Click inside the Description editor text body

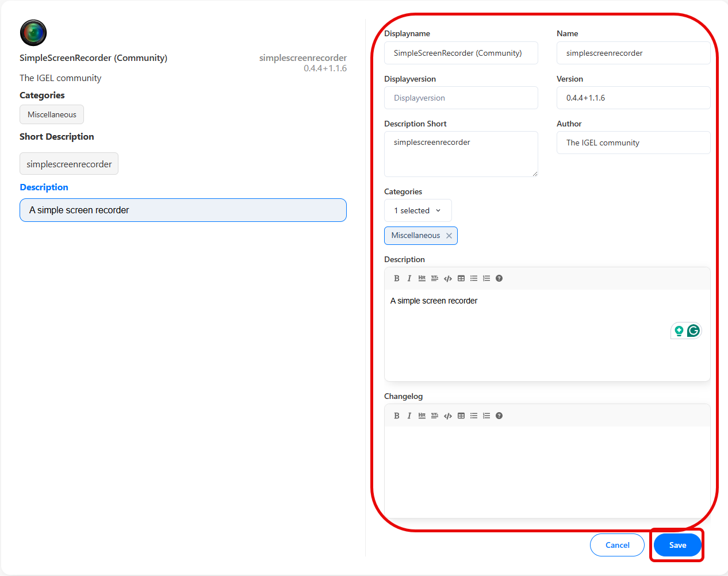pyautogui.click(x=547, y=335)
